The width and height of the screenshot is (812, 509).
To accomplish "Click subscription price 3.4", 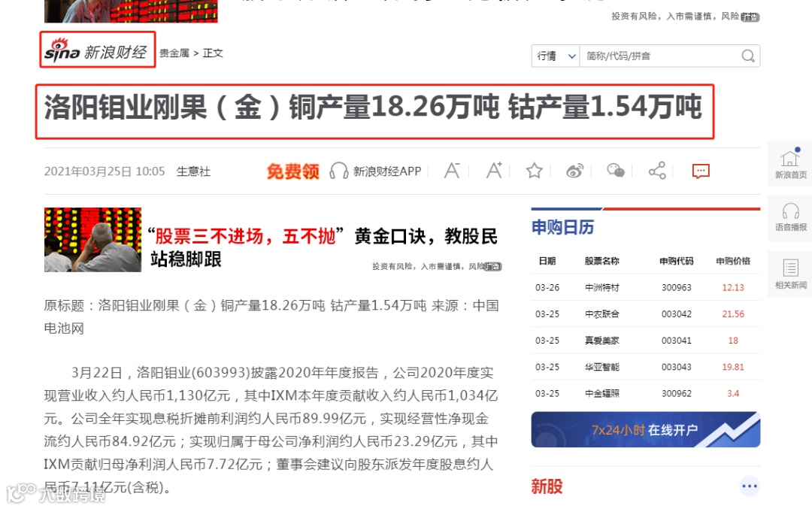I will [x=733, y=393].
